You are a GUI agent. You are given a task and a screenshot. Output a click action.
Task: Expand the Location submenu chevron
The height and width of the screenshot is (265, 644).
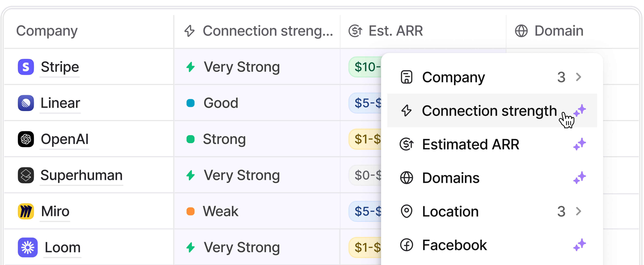[578, 211]
